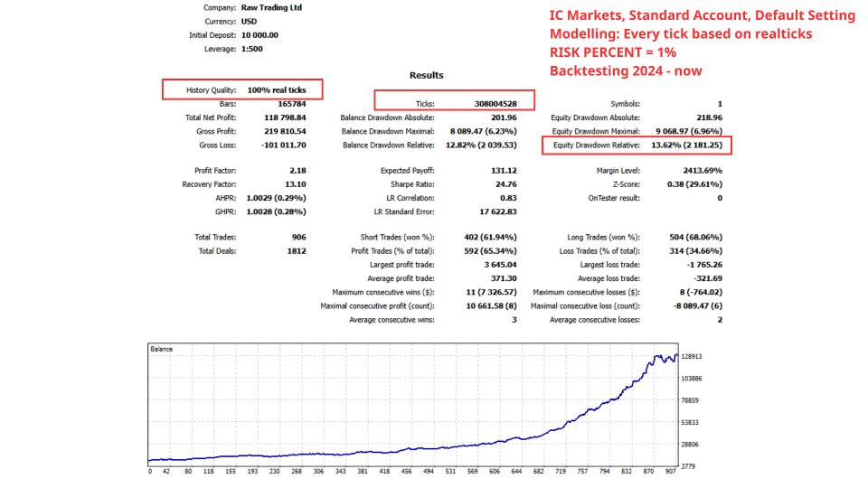This screenshot has width=868, height=488.
Task: Click the company name Raw Trading Ltd
Action: [271, 8]
